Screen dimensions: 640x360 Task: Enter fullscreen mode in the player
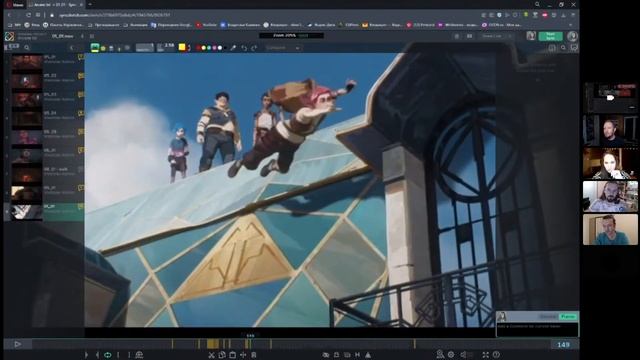click(485, 355)
